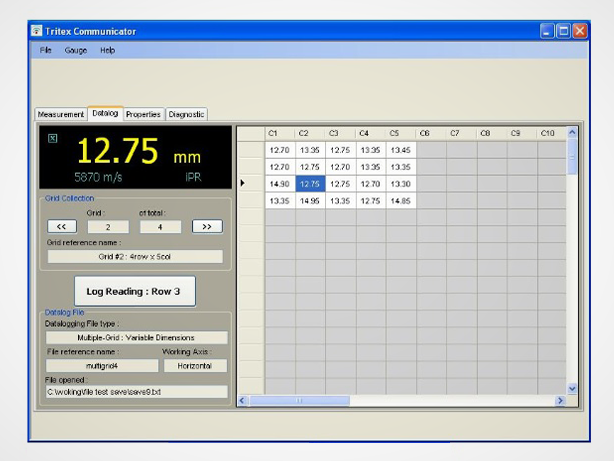Click the Tritex Communicator title bar icon
This screenshot has height=461, width=614.
pos(36,31)
